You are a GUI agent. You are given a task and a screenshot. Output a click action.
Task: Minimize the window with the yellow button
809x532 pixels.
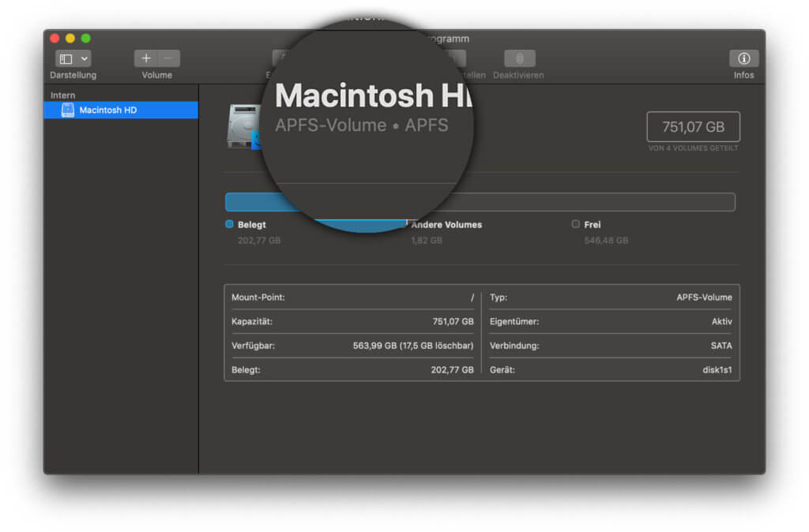[70, 38]
